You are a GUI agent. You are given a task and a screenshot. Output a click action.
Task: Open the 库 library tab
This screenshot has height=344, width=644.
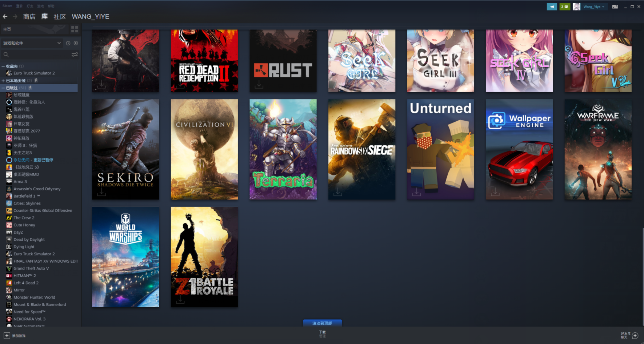(44, 16)
